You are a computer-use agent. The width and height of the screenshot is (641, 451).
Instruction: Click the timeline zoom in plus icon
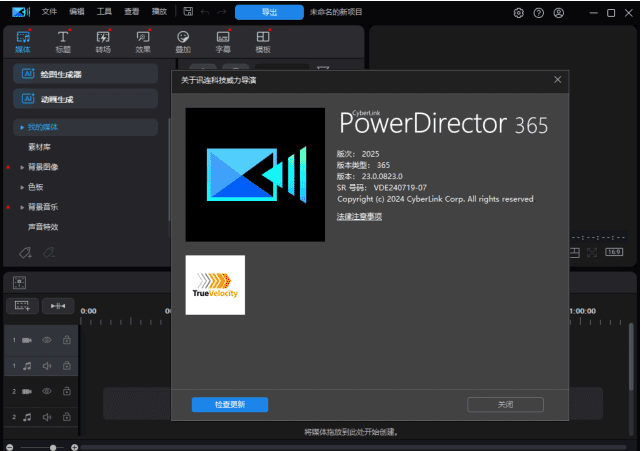tap(74, 447)
